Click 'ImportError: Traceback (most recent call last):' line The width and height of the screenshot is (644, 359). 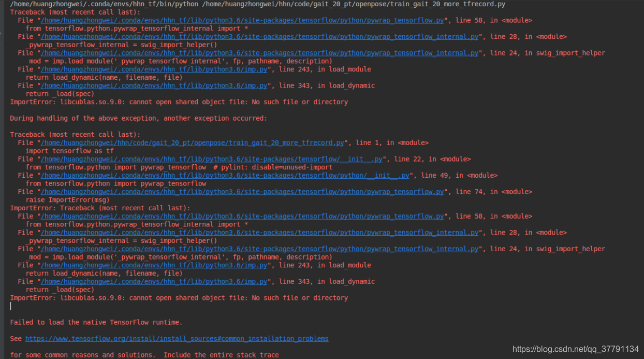(100, 208)
